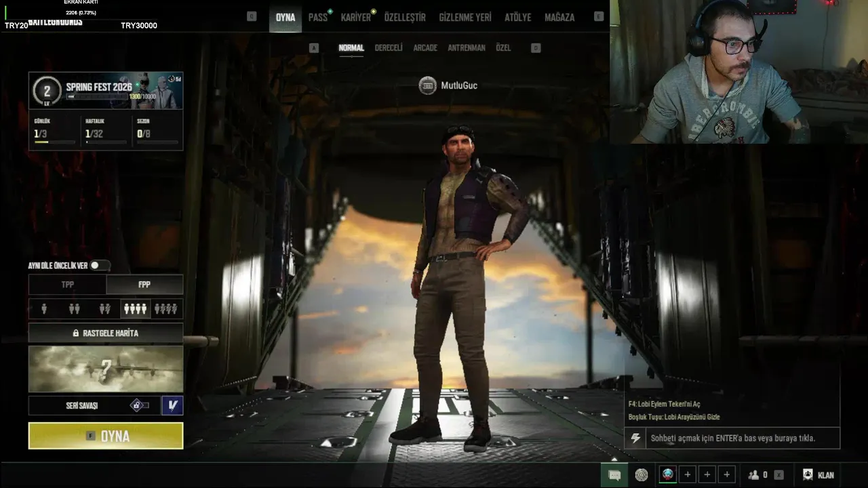This screenshot has width=868, height=488.
Task: Open the Spring Fest 2026 event banner
Action: pyautogui.click(x=106, y=91)
